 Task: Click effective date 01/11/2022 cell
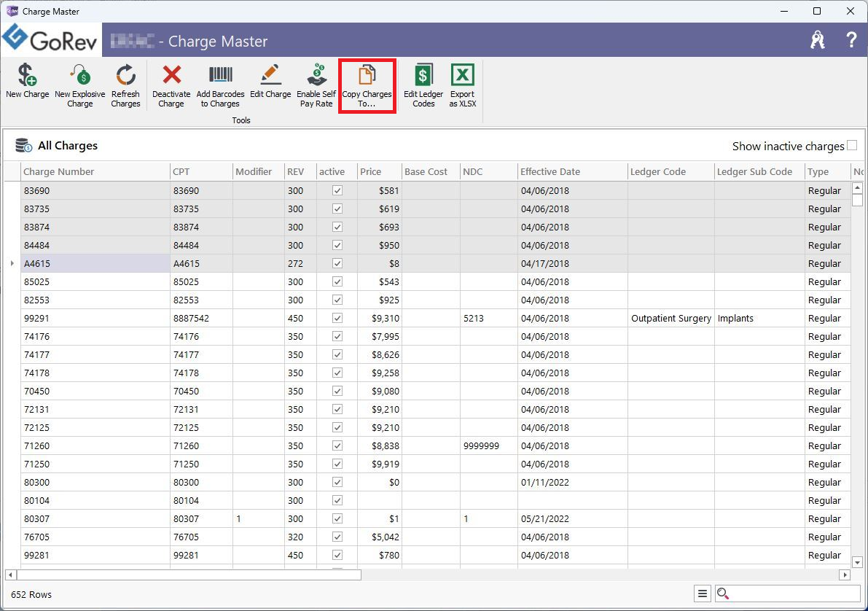click(x=573, y=482)
